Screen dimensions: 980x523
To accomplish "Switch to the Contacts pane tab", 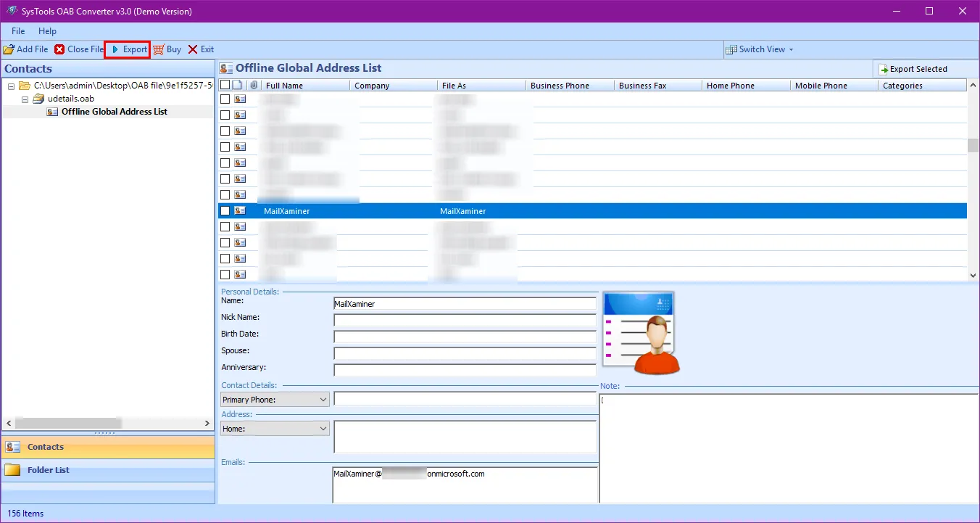I will coord(108,447).
